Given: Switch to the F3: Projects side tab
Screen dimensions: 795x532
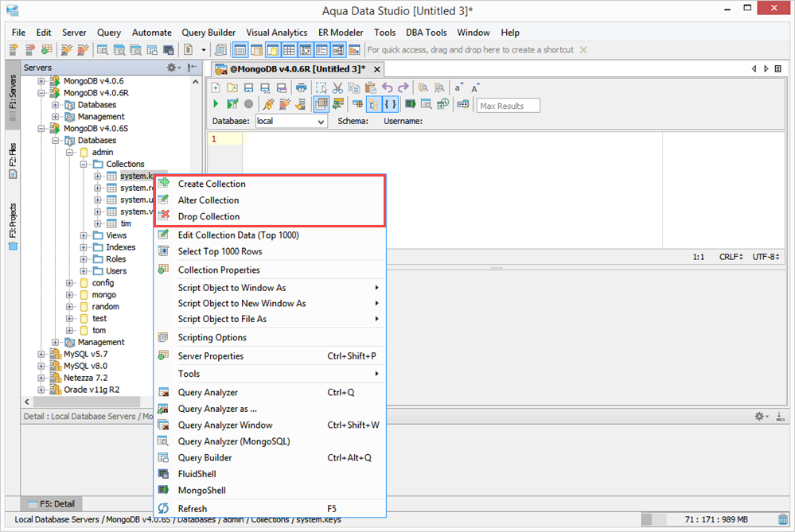Looking at the screenshot, I should 13,226.
